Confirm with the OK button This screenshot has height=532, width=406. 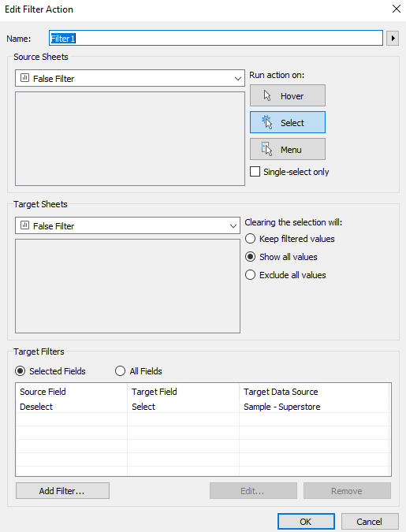[306, 522]
